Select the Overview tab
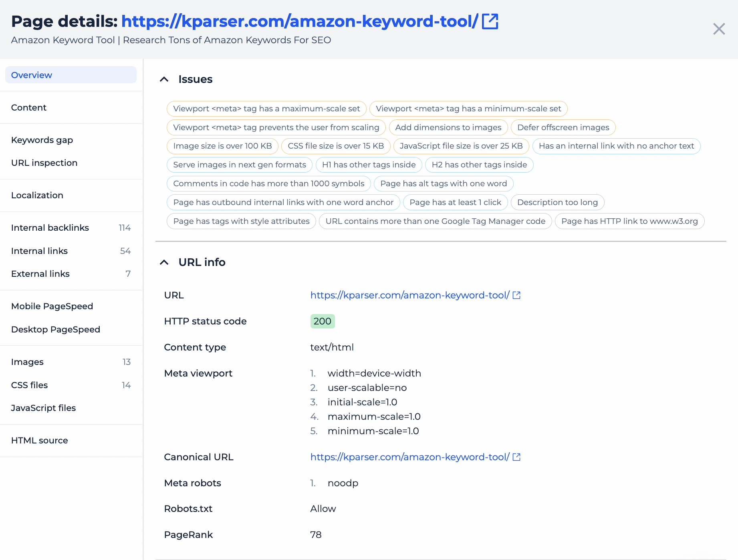The height and width of the screenshot is (560, 738). coord(71,75)
